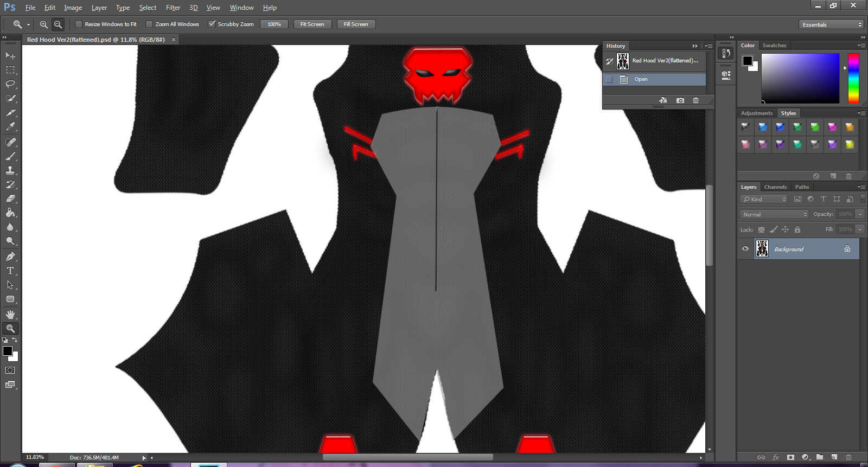868x467 pixels.
Task: Click foreground color swatch in Color panel
Action: click(x=748, y=61)
